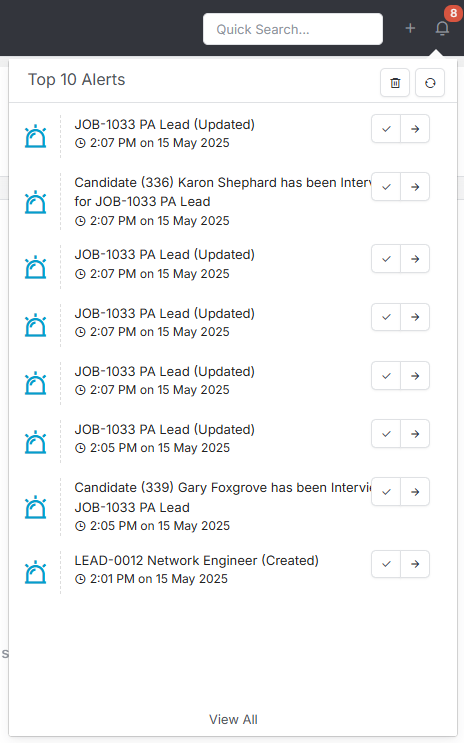The height and width of the screenshot is (743, 464).
Task: Click the plus icon next to Quick Search
Action: coord(410,28)
